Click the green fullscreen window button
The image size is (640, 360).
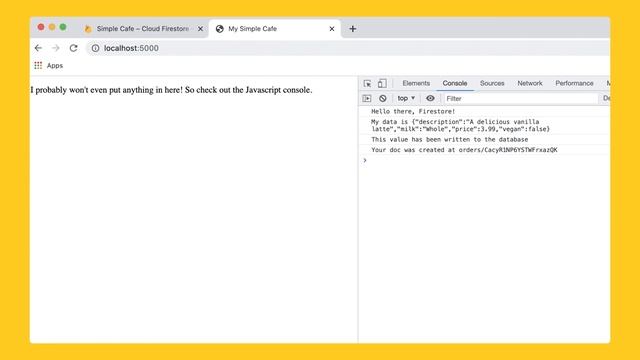point(63,27)
